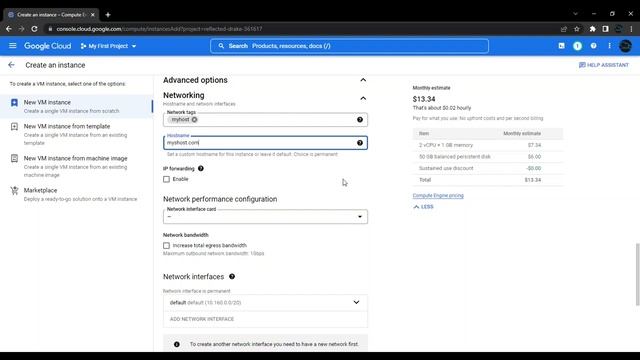Open the Help Assistant panel
The width and height of the screenshot is (640, 360).
click(604, 65)
